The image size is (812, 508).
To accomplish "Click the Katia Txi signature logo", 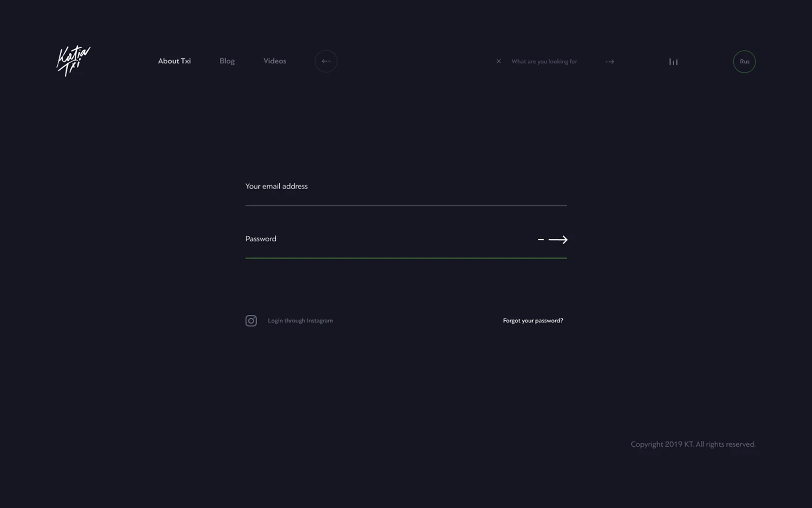I will [73, 61].
